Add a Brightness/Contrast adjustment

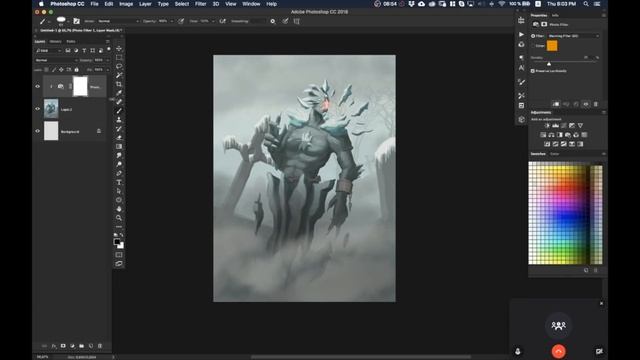click(547, 125)
